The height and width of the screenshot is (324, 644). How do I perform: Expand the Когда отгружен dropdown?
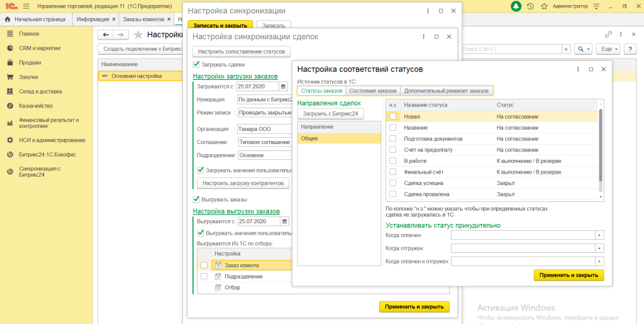pos(599,249)
